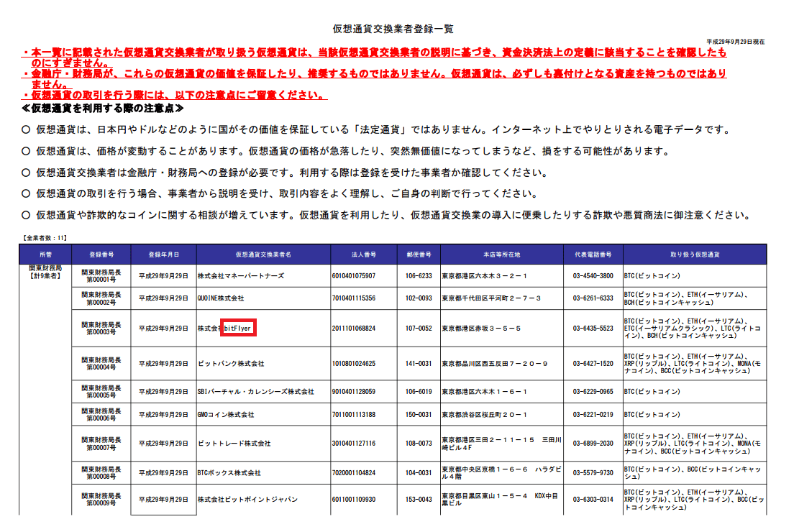794x532 pixels.
Task: Select the SBIバーチャル・カレンシーズ株式会社 entry
Action: [x=256, y=392]
